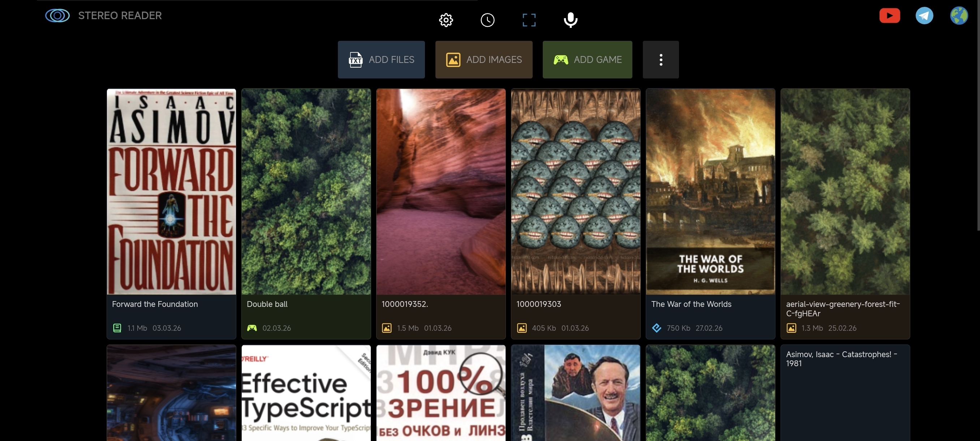Open Forward the Foundation book cover
The width and height of the screenshot is (980, 441).
(x=171, y=191)
